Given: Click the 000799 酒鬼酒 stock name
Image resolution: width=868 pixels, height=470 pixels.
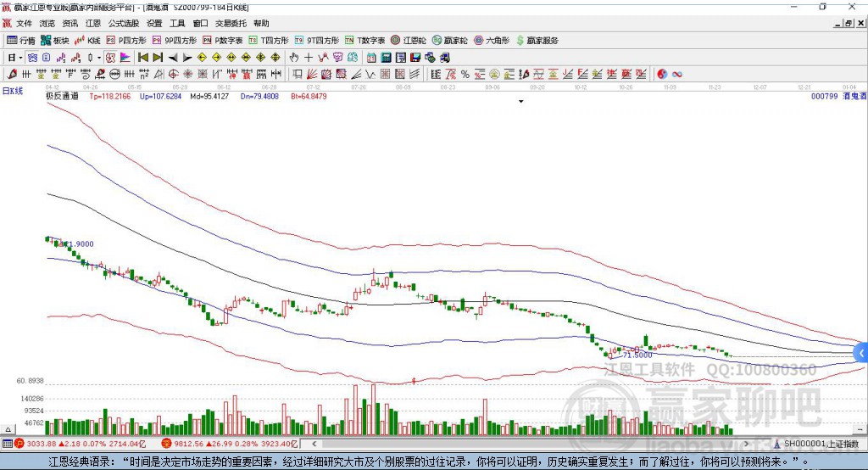Looking at the screenshot, I should click(838, 97).
